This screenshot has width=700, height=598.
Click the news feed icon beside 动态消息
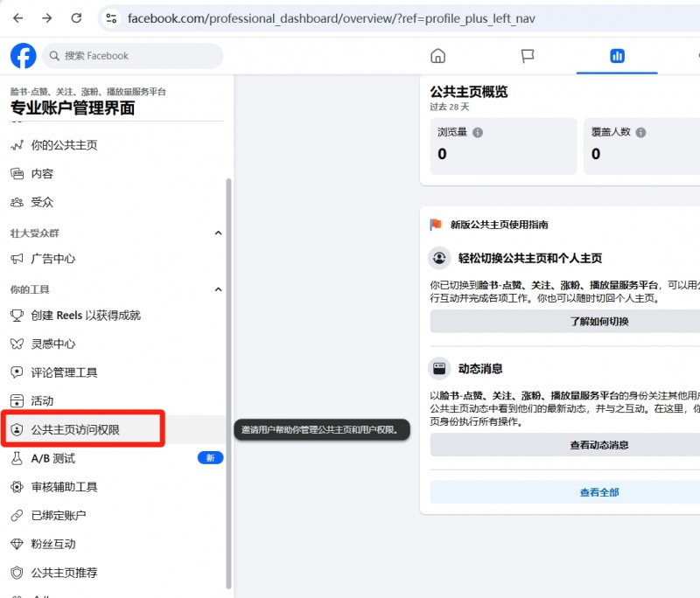(x=439, y=369)
